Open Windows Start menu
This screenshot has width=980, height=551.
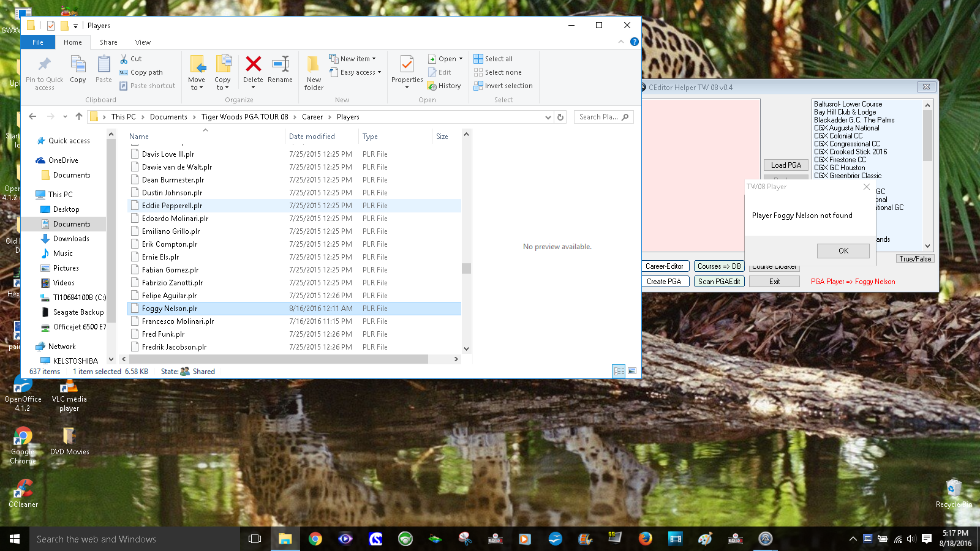coord(15,539)
